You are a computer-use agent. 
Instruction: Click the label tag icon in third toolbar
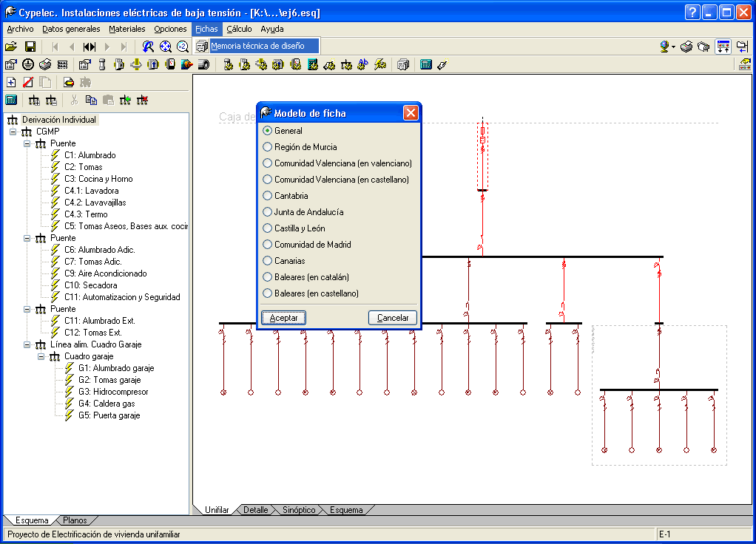point(69,82)
